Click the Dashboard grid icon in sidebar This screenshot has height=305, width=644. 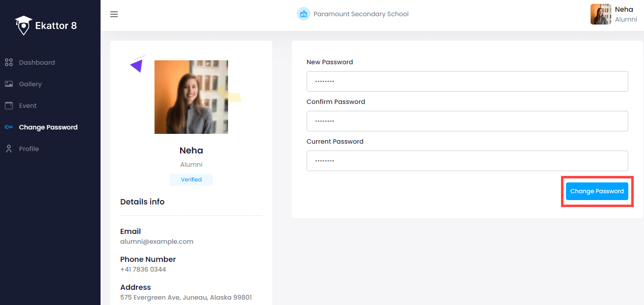(x=8, y=62)
